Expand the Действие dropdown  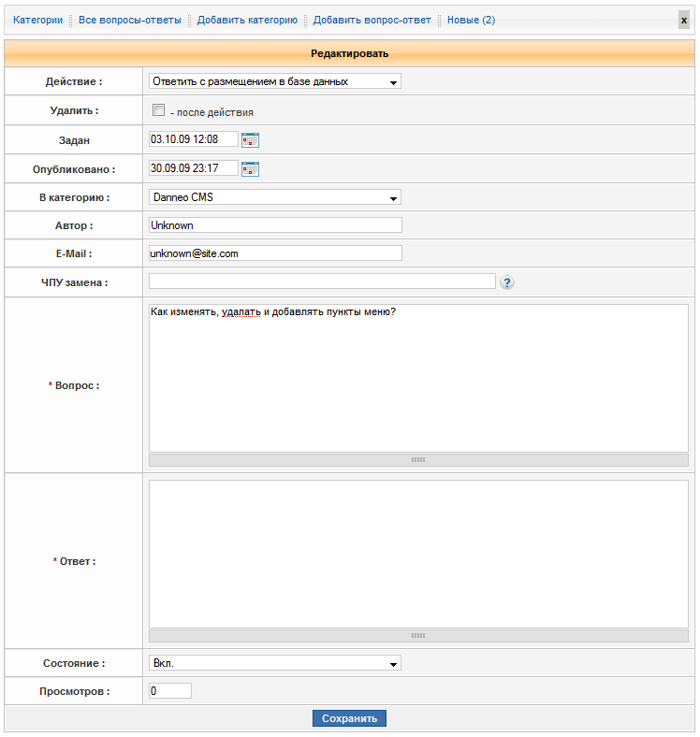274,81
